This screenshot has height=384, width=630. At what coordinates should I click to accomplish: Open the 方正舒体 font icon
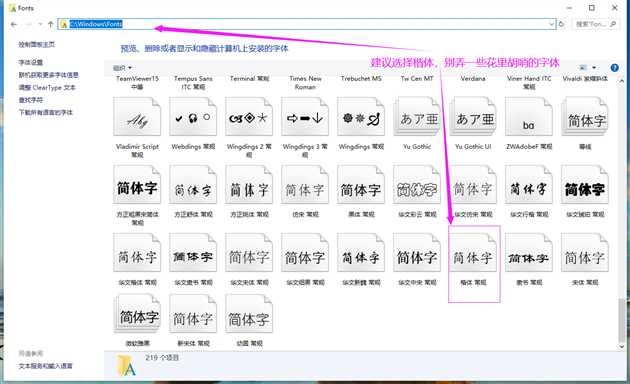click(193, 185)
